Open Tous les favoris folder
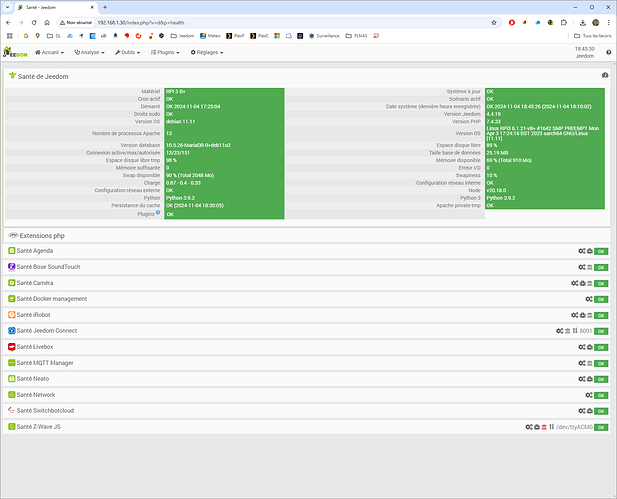Screen dimensions: 617x499 pos(593,36)
